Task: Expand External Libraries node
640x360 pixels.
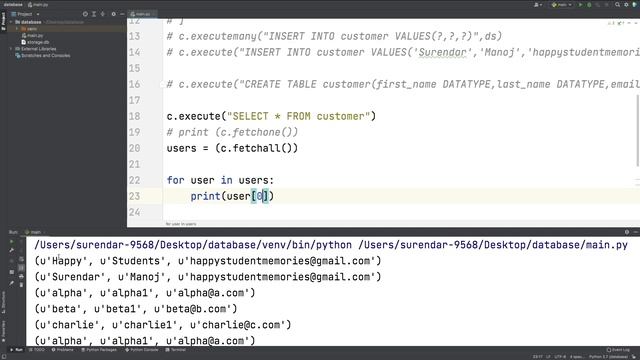Action: coord(11,49)
